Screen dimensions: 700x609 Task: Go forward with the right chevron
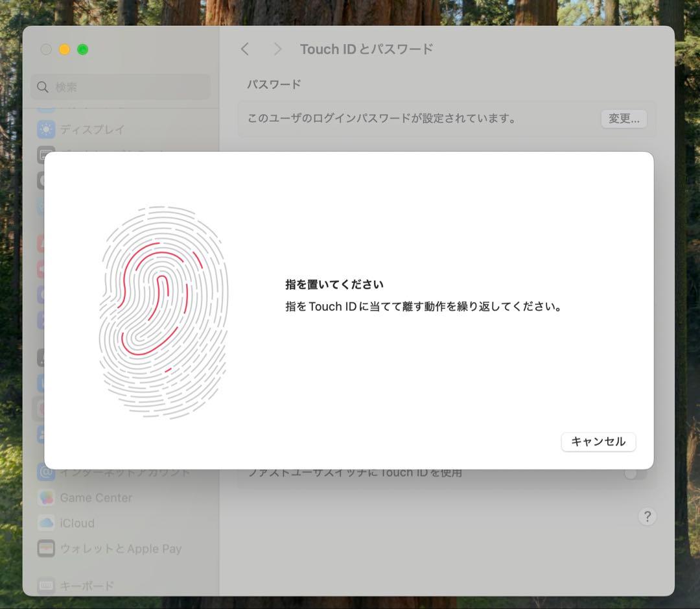(x=277, y=49)
